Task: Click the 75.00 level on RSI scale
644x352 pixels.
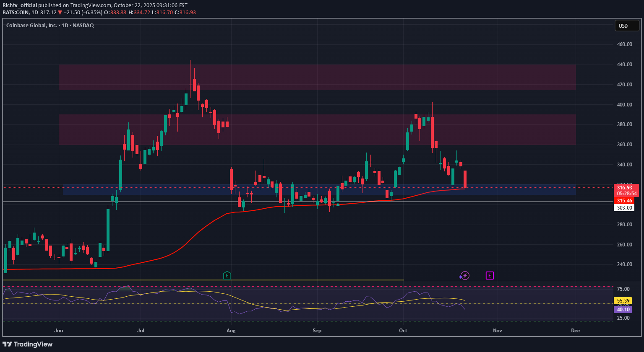Action: pos(623,289)
